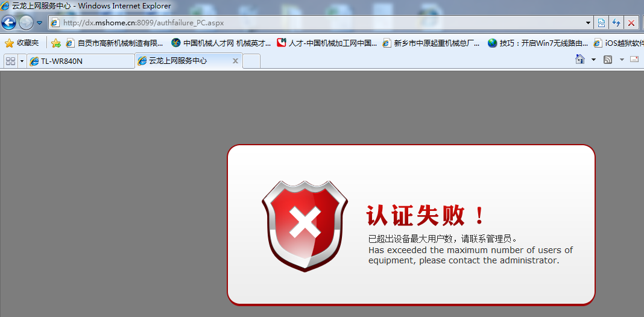Screen dimensions: 644x317
Task: Click the Add to Favorites Bar icon
Action: point(56,43)
